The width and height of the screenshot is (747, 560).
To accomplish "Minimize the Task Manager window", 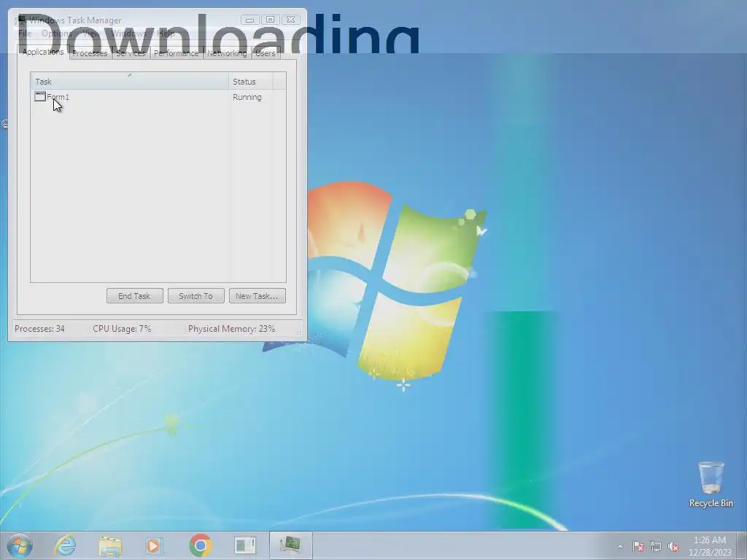I will 250,20.
